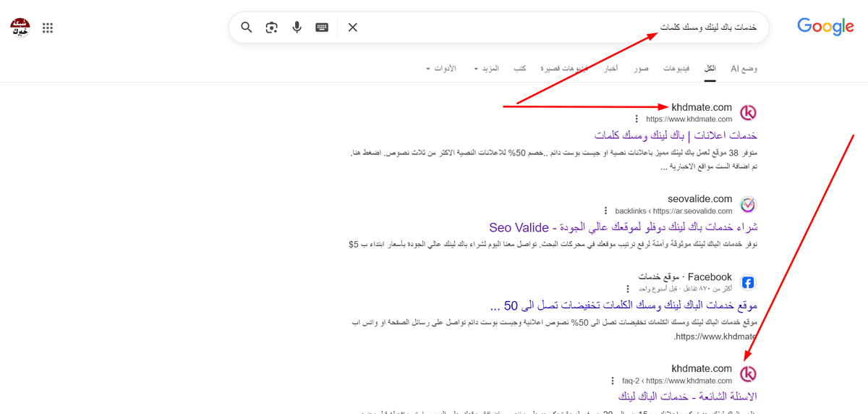Image resolution: width=868 pixels, height=414 pixels.
Task: Click the Facebook · موقع خدمات source name
Action: [x=685, y=276]
